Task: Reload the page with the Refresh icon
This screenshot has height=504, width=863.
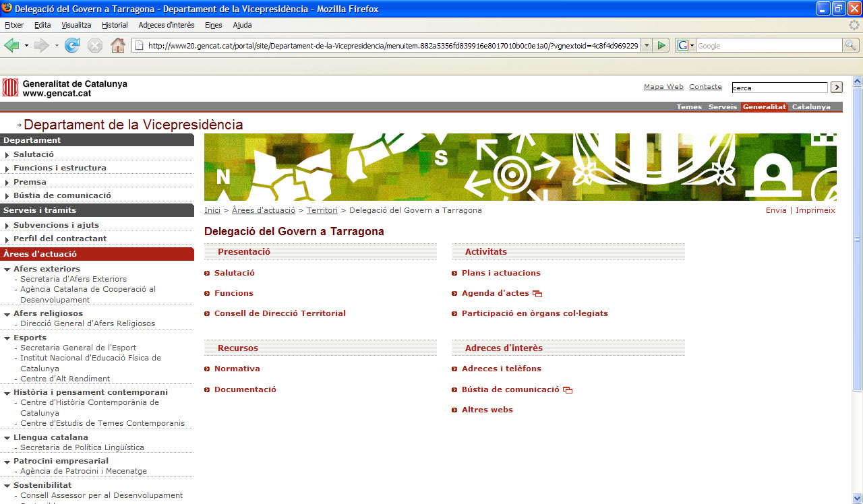Action: [x=71, y=46]
